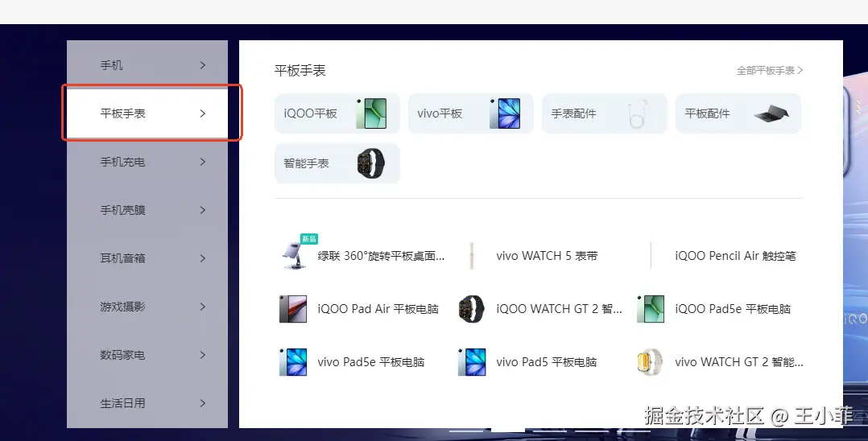The height and width of the screenshot is (441, 868).
Task: Click iQOO WATCH GT 2 watch thumbnail
Action: pos(472,309)
